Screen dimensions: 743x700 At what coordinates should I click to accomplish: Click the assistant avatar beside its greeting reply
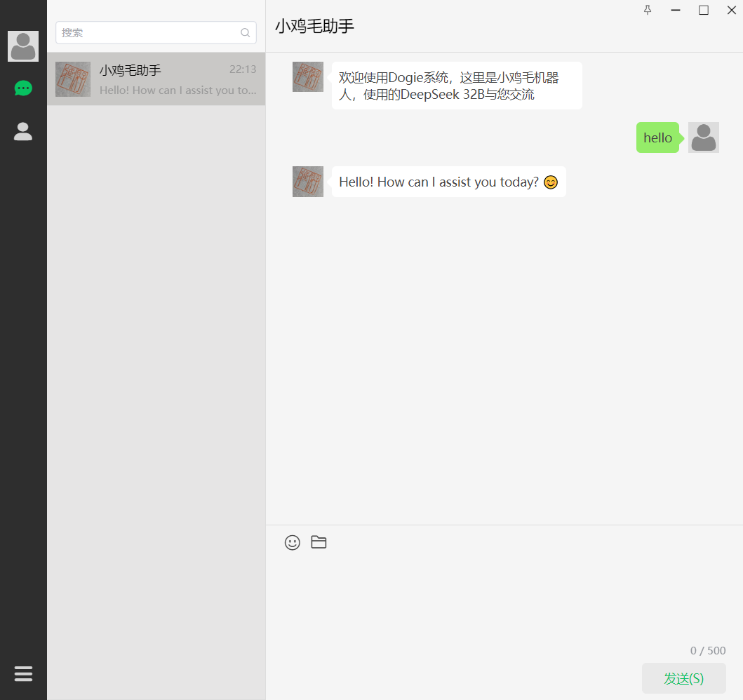click(x=307, y=182)
